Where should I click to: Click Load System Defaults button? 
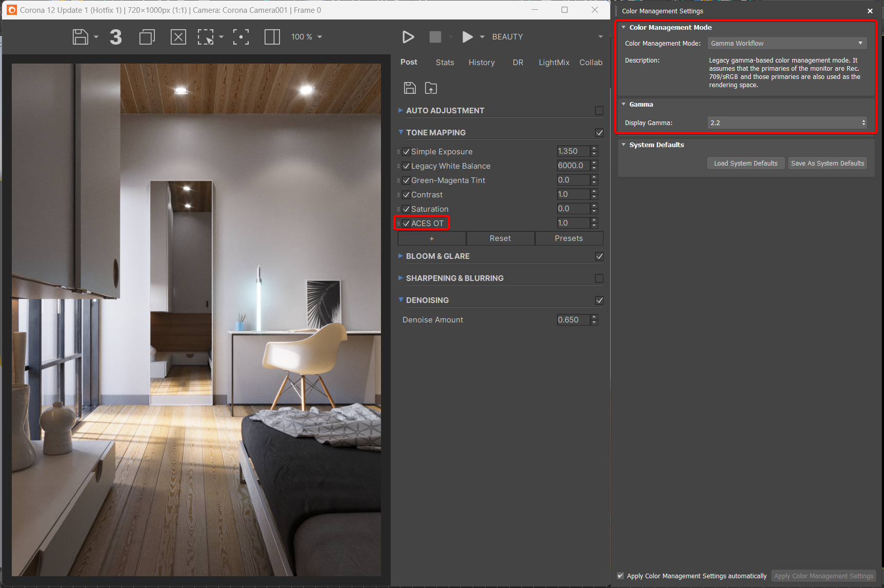746,164
